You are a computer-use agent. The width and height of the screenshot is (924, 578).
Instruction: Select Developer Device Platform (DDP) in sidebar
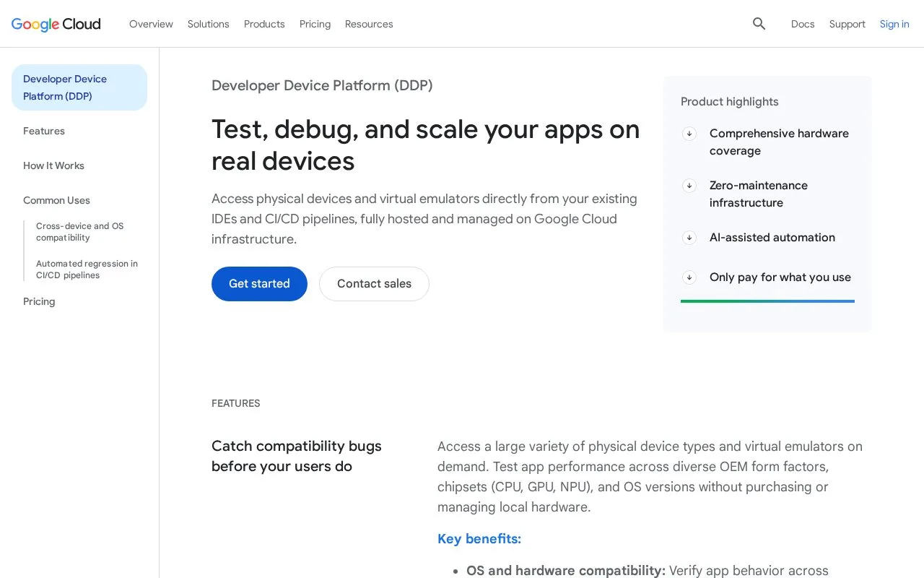coord(79,87)
